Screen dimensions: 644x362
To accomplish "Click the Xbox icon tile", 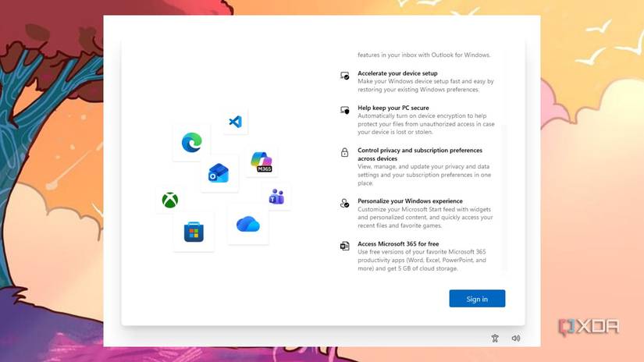I will tap(169, 200).
